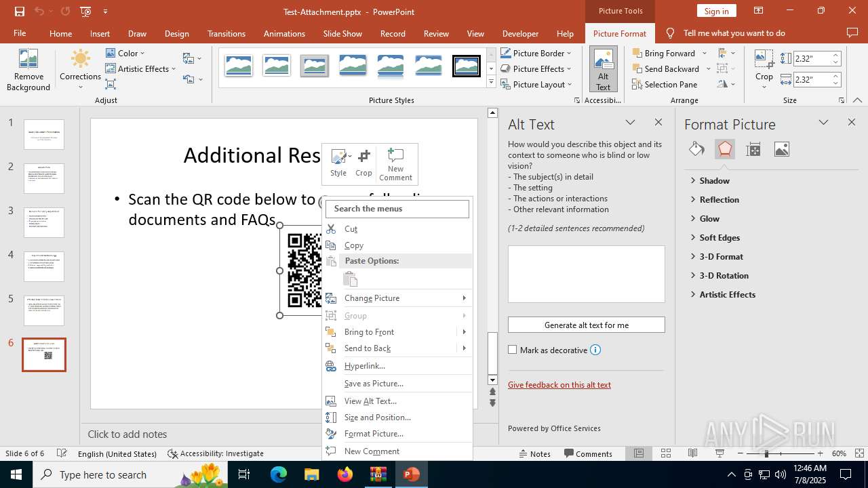Image resolution: width=868 pixels, height=488 pixels.
Task: Open Firefox from taskbar
Action: tap(344, 474)
